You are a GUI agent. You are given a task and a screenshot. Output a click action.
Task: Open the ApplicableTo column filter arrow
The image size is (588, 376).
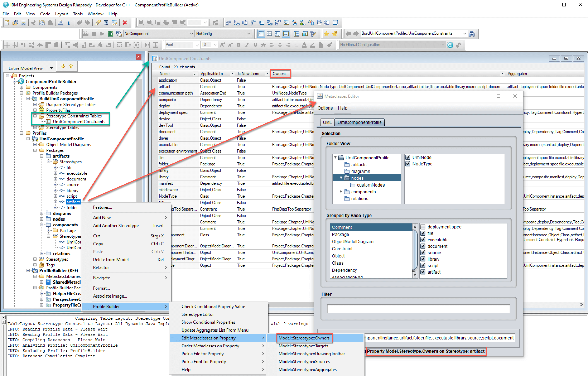tap(232, 74)
